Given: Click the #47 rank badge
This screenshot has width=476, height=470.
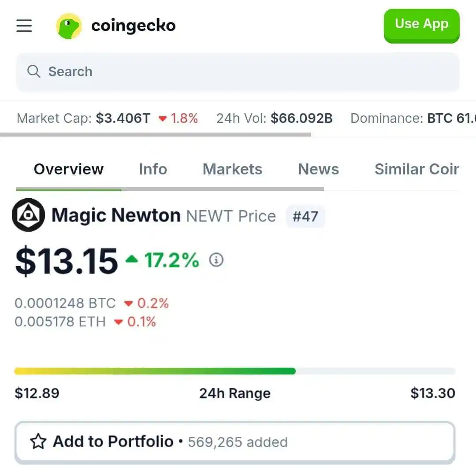Looking at the screenshot, I should pyautogui.click(x=305, y=216).
